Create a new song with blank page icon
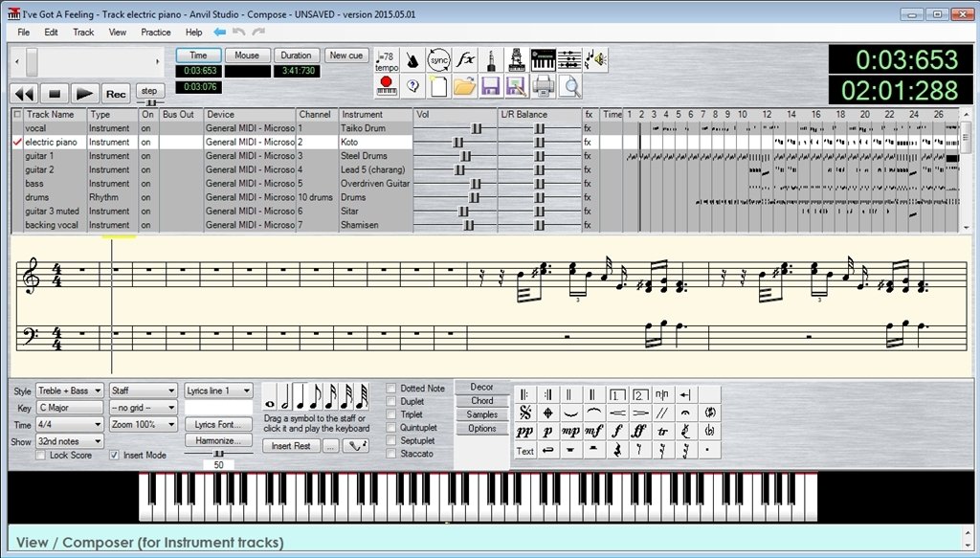 pos(438,86)
